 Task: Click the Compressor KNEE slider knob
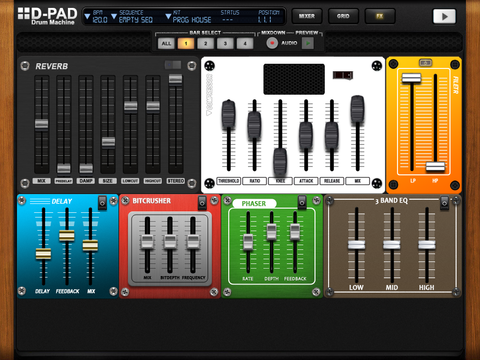point(280,161)
